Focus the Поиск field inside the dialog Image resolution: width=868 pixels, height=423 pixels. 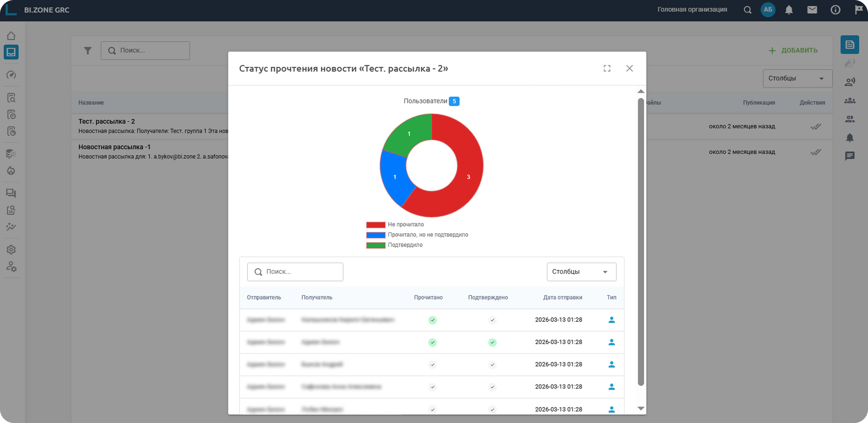click(295, 272)
